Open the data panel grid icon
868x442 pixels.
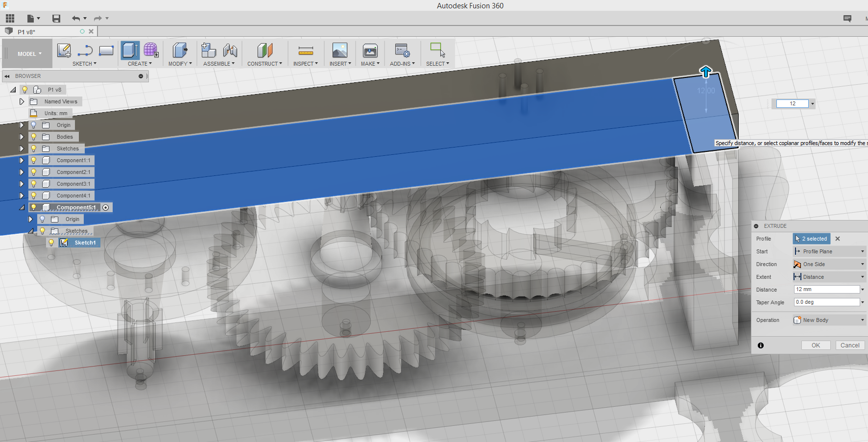pyautogui.click(x=10, y=19)
